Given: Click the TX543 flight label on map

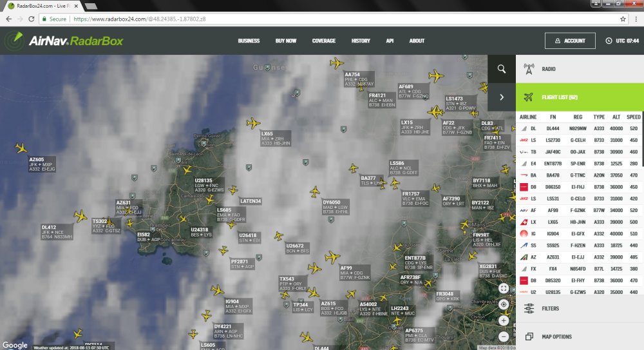Looking at the screenshot, I should (293, 284).
